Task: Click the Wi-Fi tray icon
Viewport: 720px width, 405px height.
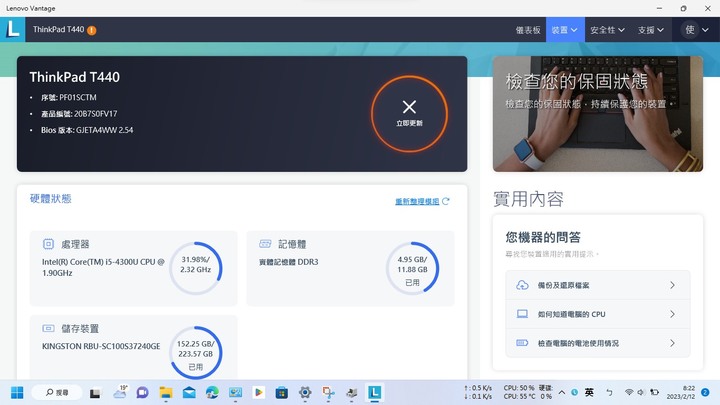Action: 629,392
